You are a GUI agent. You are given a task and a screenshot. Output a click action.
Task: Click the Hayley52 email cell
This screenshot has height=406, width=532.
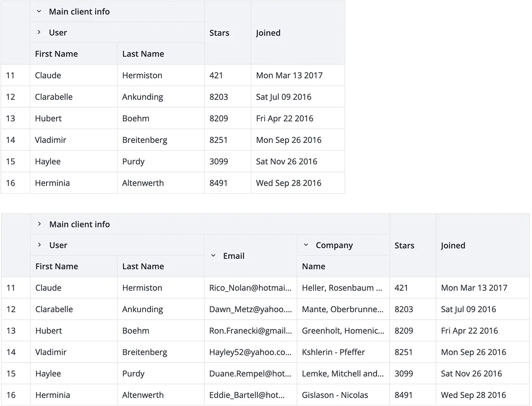pyautogui.click(x=250, y=352)
